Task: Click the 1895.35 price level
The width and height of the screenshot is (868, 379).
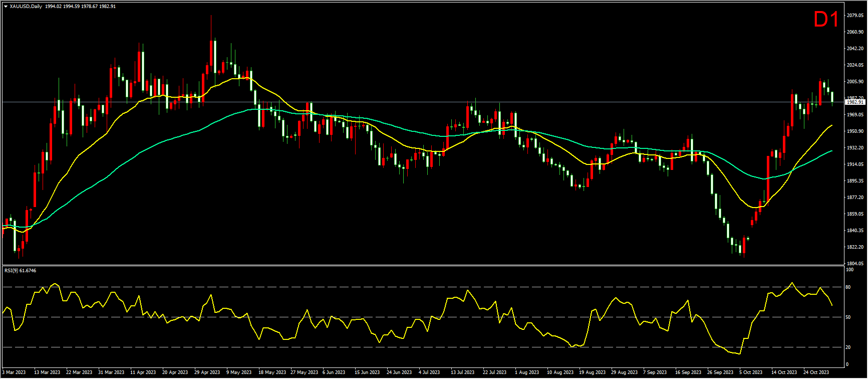Action: point(854,181)
